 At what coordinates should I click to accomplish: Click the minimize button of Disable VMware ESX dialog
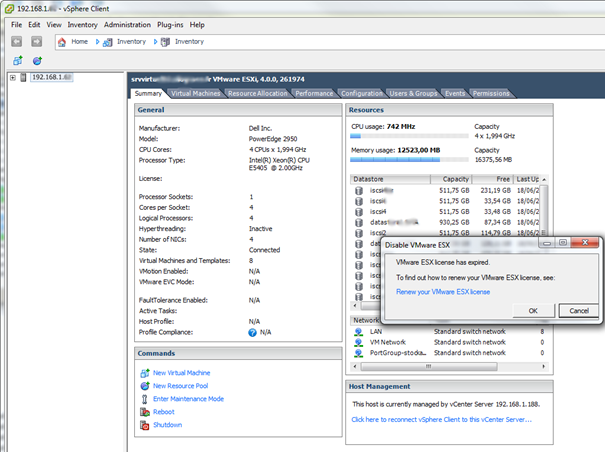[x=546, y=243]
